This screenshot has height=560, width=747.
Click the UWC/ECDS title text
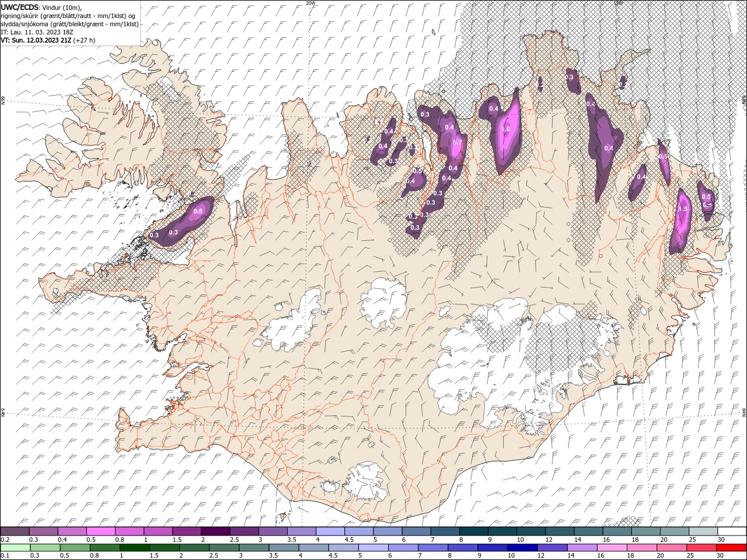click(20, 7)
